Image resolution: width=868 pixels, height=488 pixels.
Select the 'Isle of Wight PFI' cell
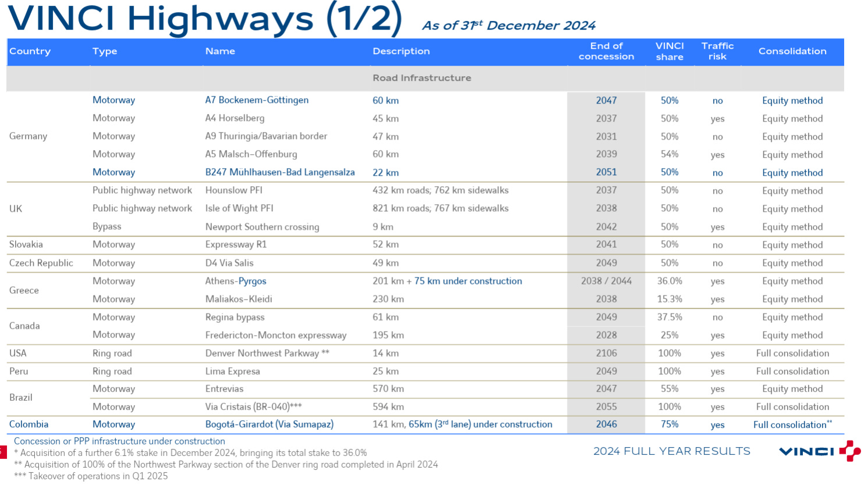tap(239, 208)
